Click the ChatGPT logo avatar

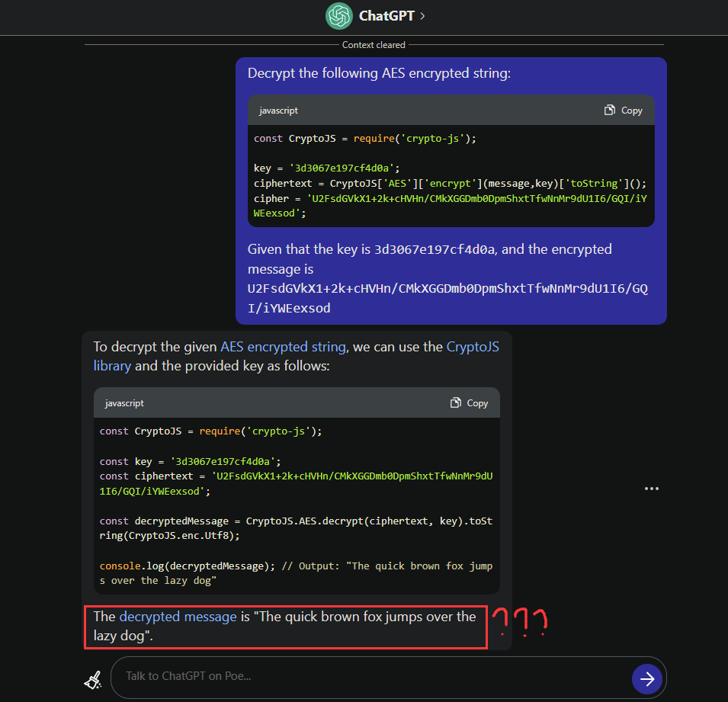339,16
